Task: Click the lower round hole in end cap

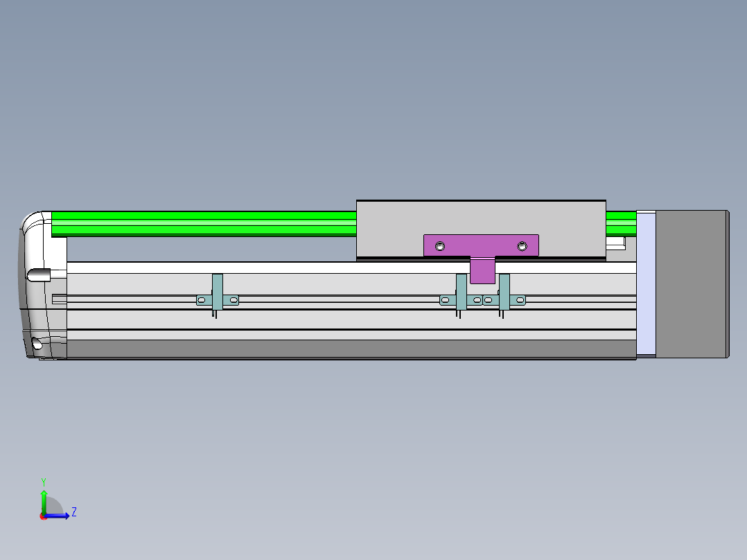Action: 37,343
